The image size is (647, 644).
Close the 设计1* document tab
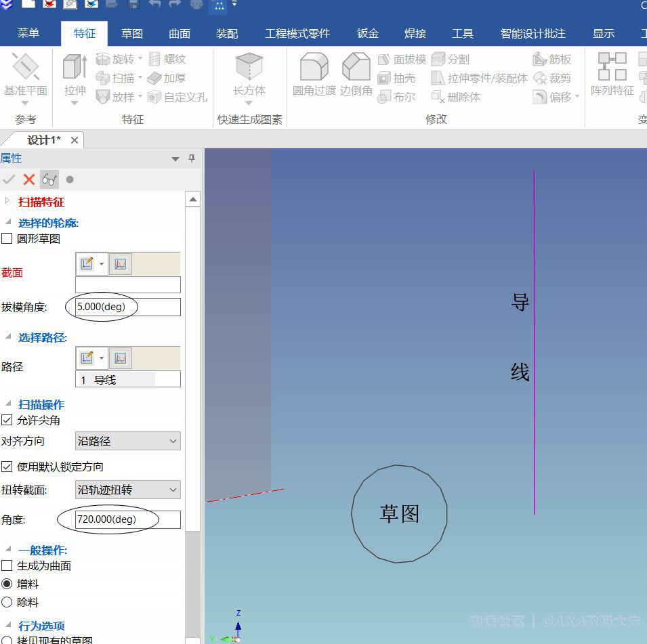pos(75,140)
